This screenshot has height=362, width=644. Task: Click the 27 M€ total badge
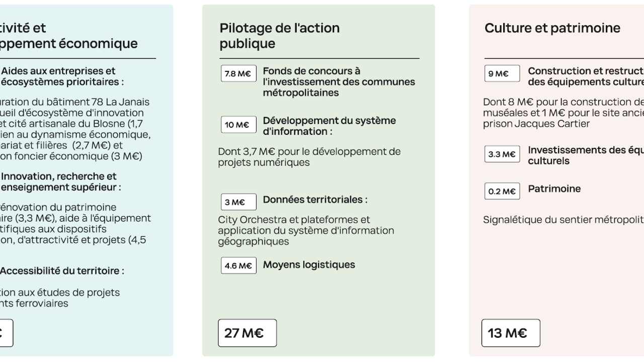tap(247, 333)
